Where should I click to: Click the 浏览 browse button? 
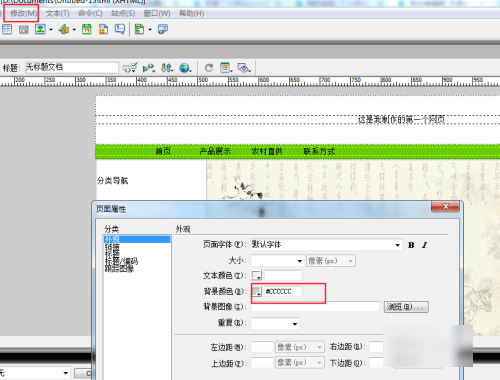406,307
